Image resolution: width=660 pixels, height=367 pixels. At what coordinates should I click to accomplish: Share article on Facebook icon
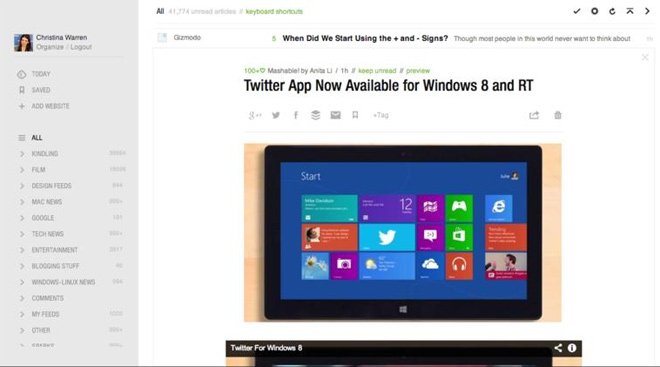click(x=296, y=115)
